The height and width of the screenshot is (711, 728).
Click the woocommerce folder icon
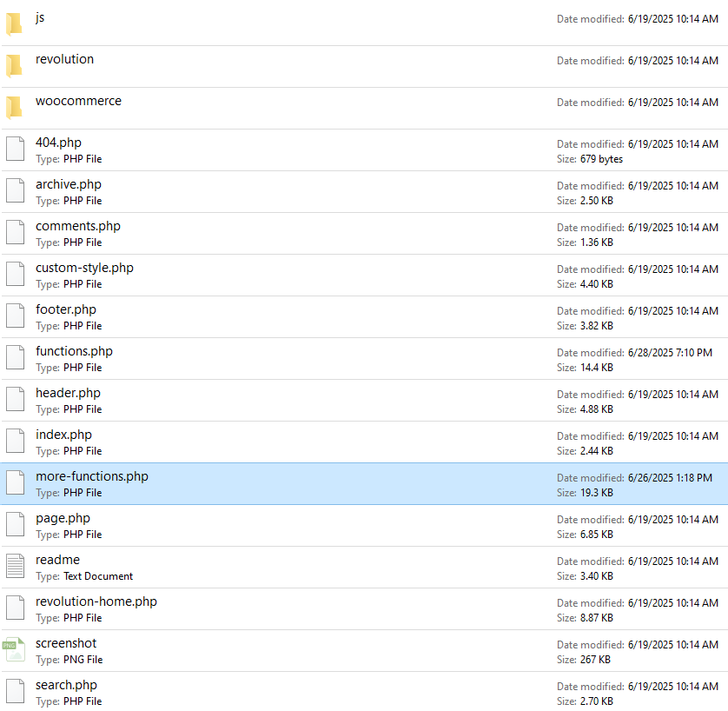coord(14,108)
